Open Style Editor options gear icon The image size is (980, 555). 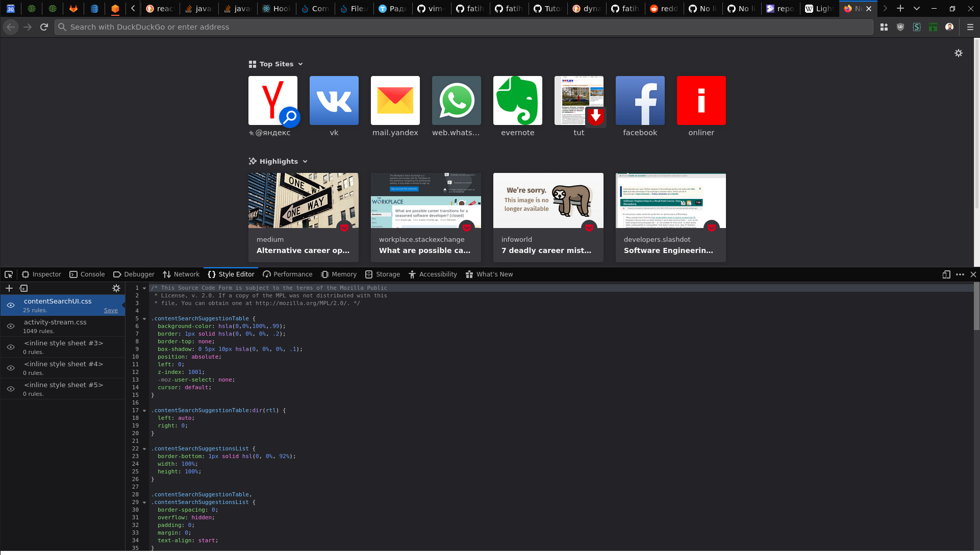tap(116, 288)
